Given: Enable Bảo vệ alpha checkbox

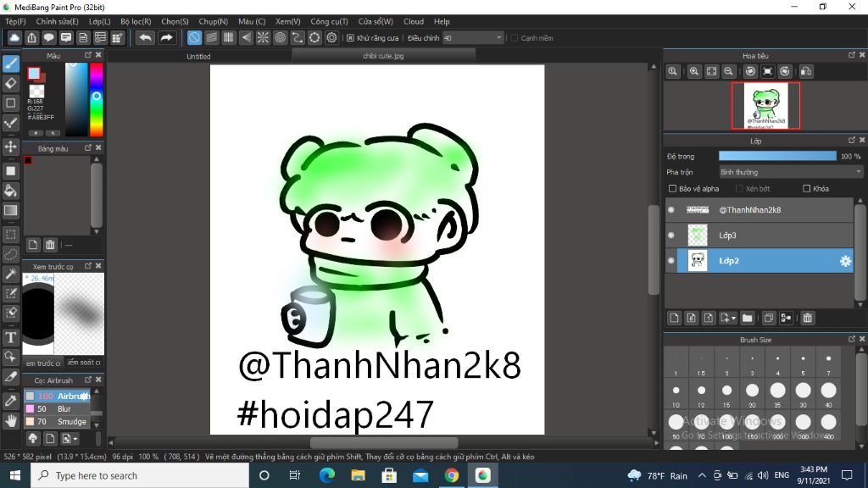Looking at the screenshot, I should pyautogui.click(x=672, y=189).
